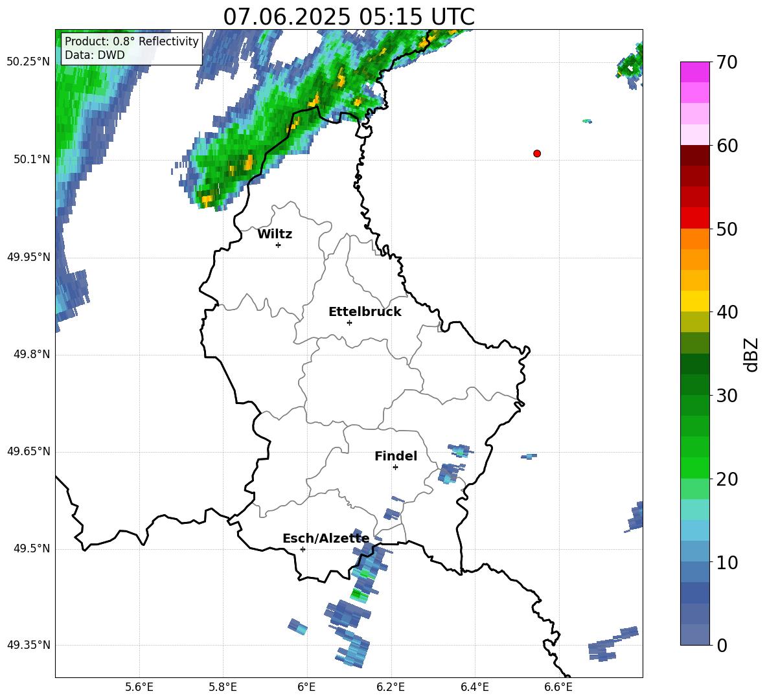This screenshot has height=700, width=767.
Task: Click the Esch/Alzette city label
Action: click(326, 538)
